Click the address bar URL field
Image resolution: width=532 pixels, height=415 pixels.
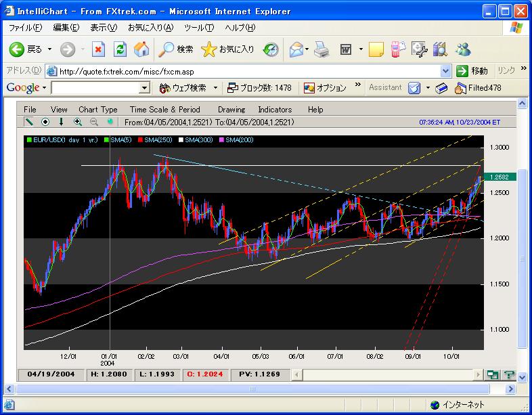[x=248, y=71]
